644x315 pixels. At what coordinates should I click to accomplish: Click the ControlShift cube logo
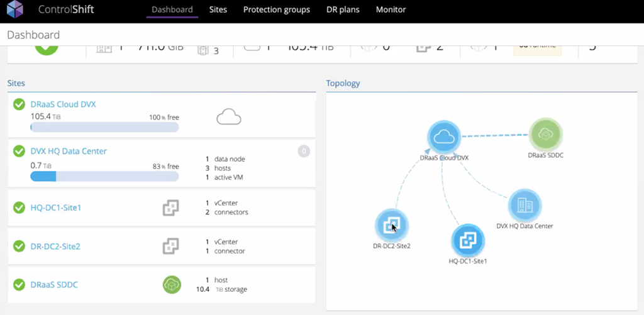pos(15,9)
